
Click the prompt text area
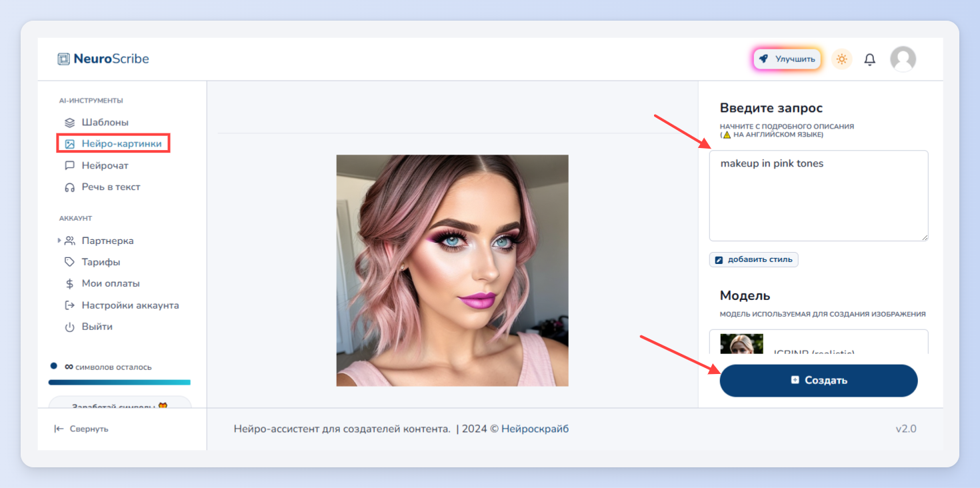pyautogui.click(x=819, y=195)
